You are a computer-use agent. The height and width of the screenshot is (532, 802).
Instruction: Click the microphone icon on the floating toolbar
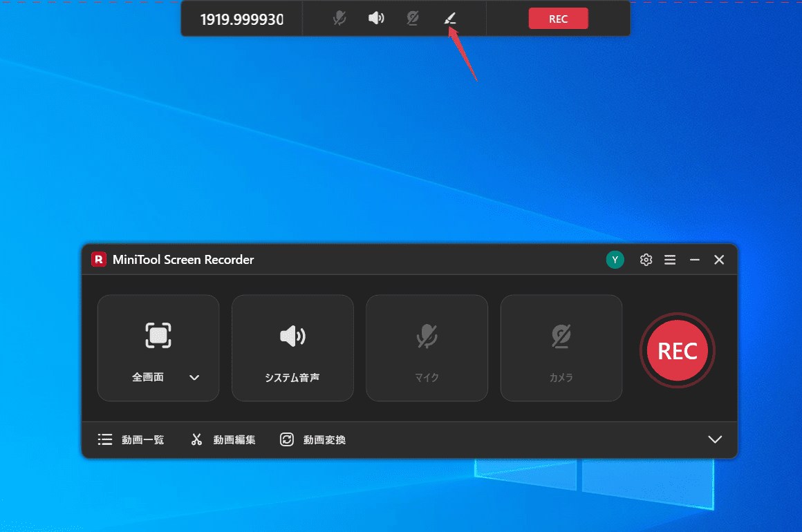[x=338, y=18]
